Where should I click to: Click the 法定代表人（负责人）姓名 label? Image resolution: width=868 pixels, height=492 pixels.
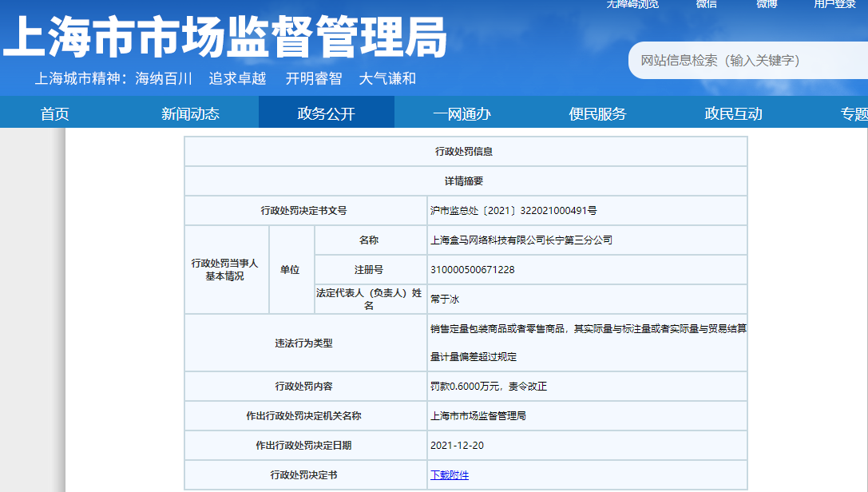(x=369, y=300)
